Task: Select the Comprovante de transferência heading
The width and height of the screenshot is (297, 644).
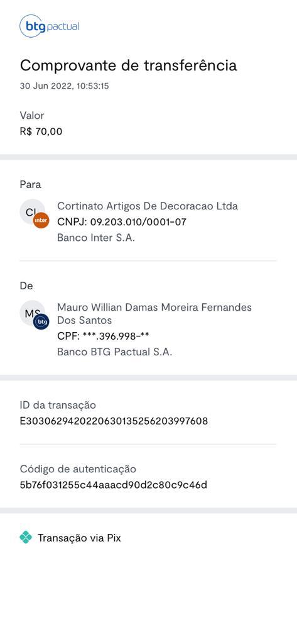Action: click(x=128, y=65)
